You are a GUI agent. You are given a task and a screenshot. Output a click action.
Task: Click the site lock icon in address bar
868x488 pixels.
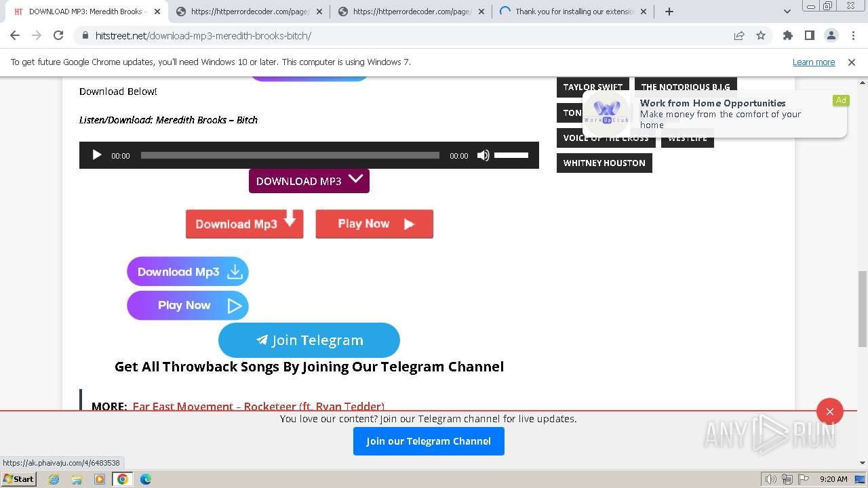[x=85, y=36]
